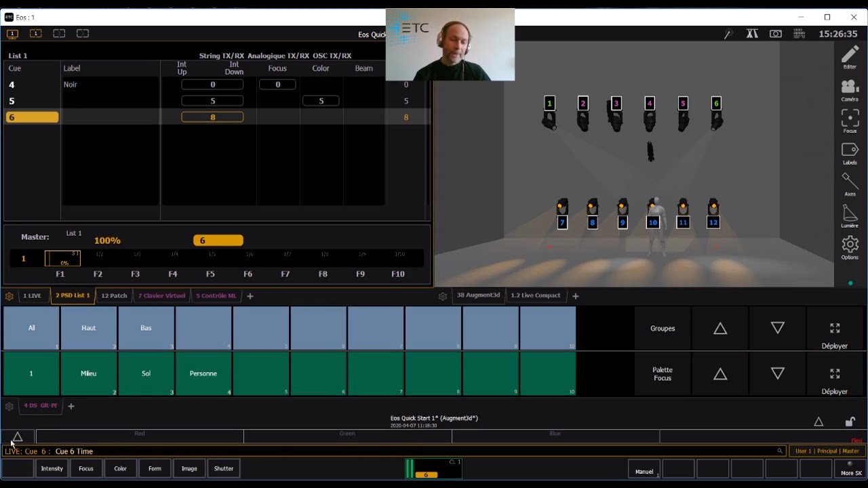Click the Green encoder bar segment
Screen dimensions: 868x488
(x=347, y=436)
